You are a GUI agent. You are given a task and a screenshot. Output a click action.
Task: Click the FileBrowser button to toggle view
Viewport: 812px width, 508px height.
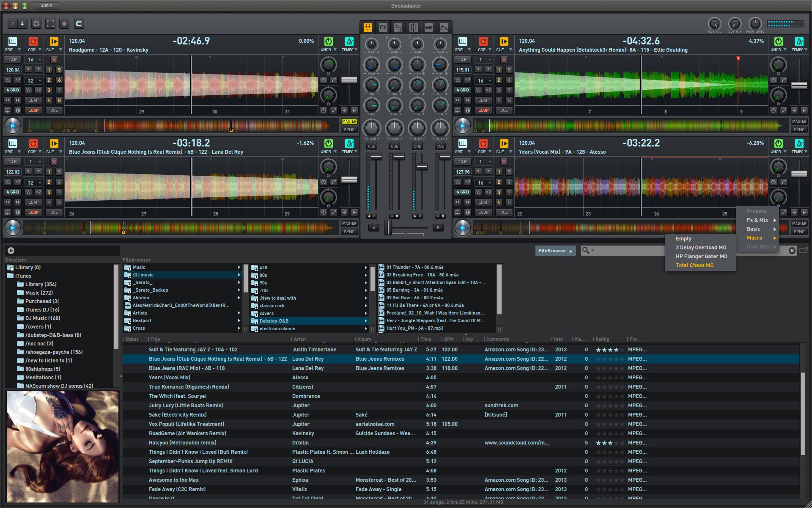coord(554,250)
